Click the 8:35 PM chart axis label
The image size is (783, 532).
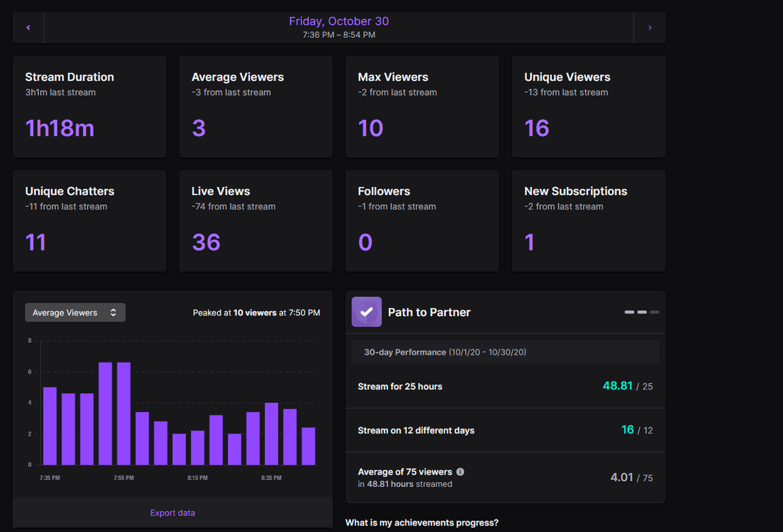point(271,478)
